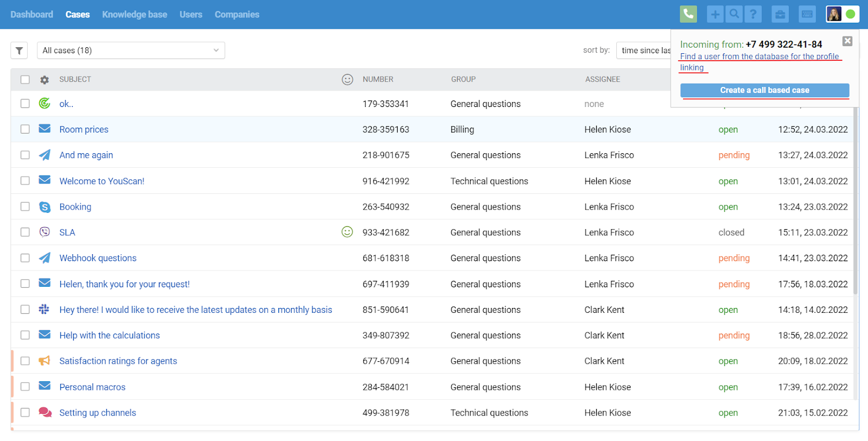868x441 pixels.
Task: Open the filter funnel icon
Action: (x=19, y=51)
